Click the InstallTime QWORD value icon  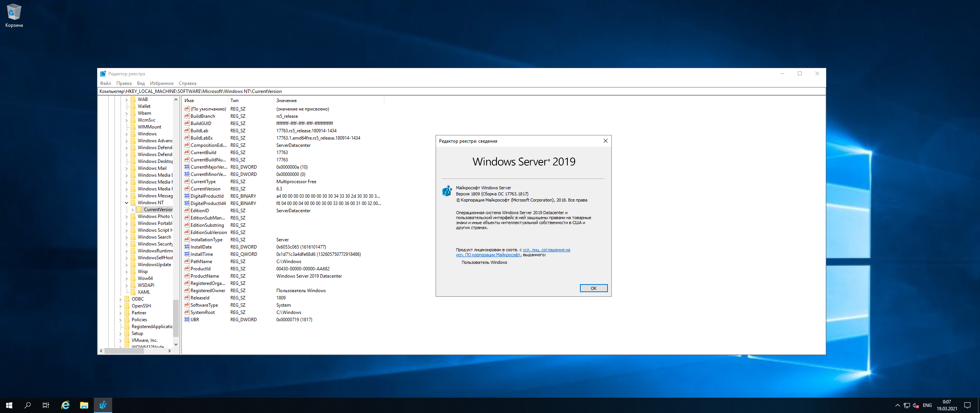(x=187, y=254)
